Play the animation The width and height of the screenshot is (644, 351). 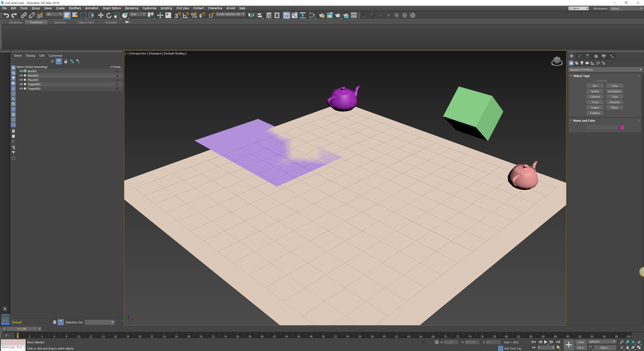click(546, 342)
